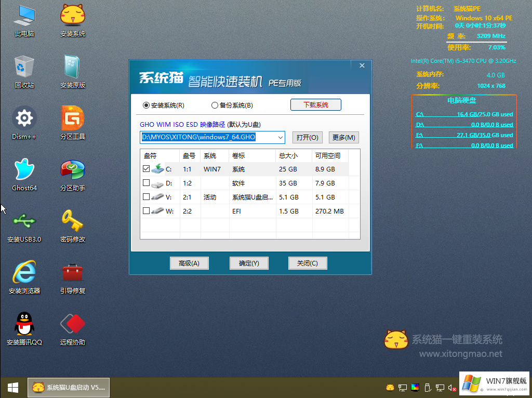The width and height of the screenshot is (532, 398).
Task: Expand the image path dropdown arrow
Action: coord(281,137)
